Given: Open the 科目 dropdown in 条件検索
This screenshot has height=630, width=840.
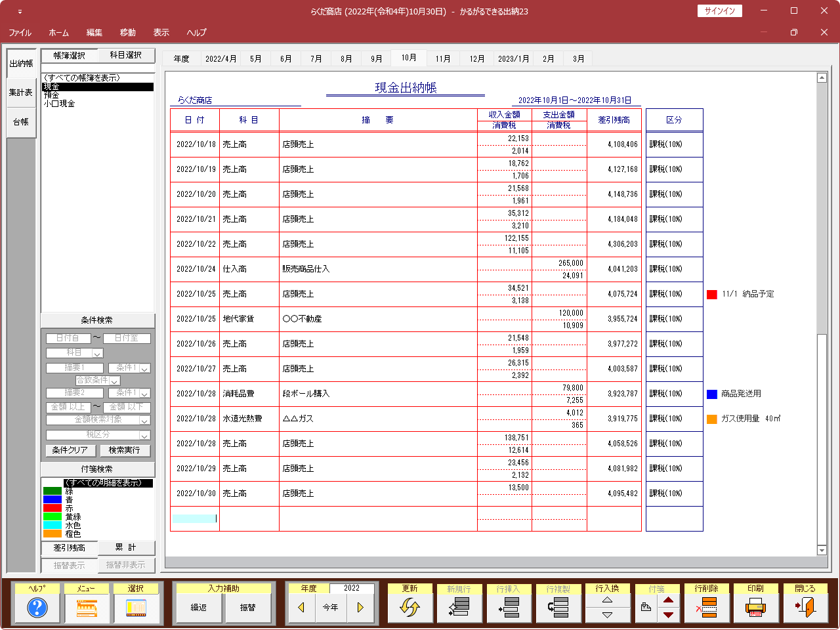Looking at the screenshot, I should coord(97,353).
